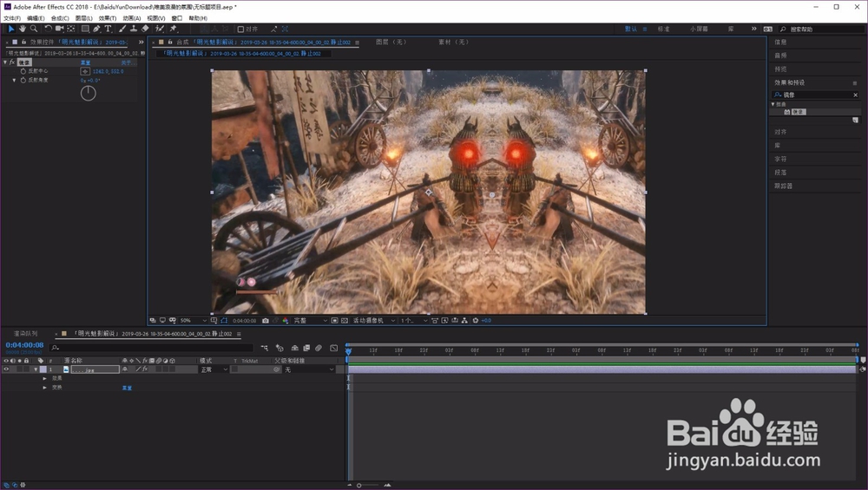868x490 pixels.
Task: Select the Unified Camera tool
Action: 59,29
